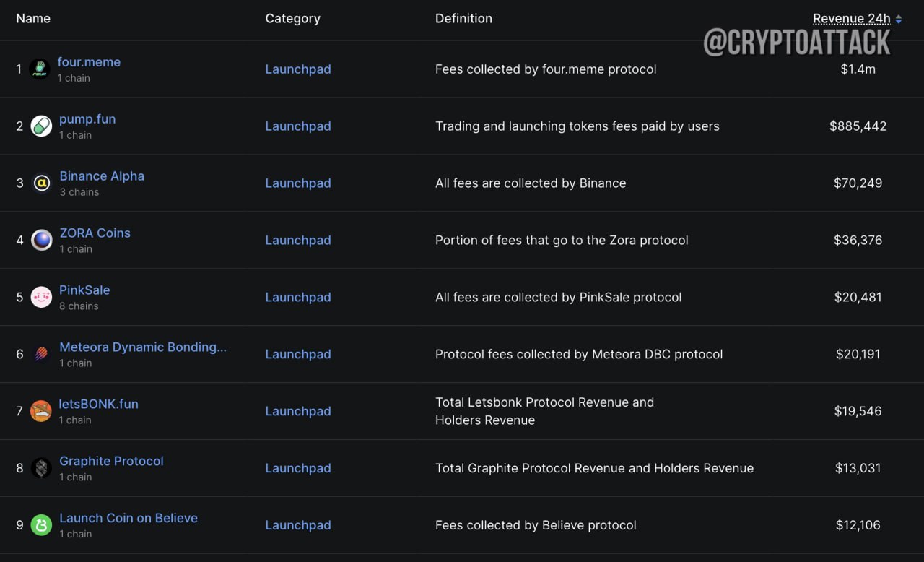Image resolution: width=924 pixels, height=562 pixels.
Task: Click '1 chain' under letsBONK.fun
Action: tap(75, 420)
